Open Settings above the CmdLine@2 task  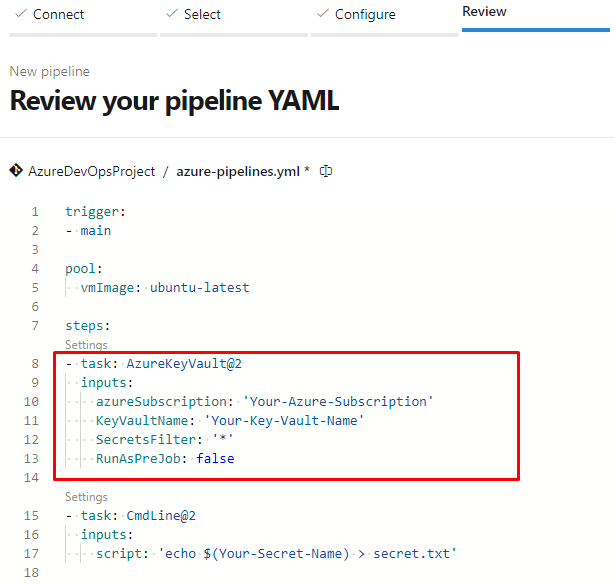coord(86,497)
